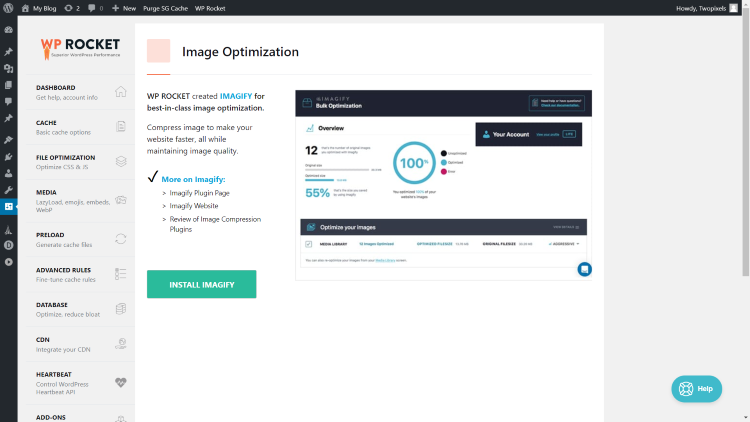This screenshot has width=750, height=422.
Task: Open the WordPress logo menu
Action: [8, 8]
